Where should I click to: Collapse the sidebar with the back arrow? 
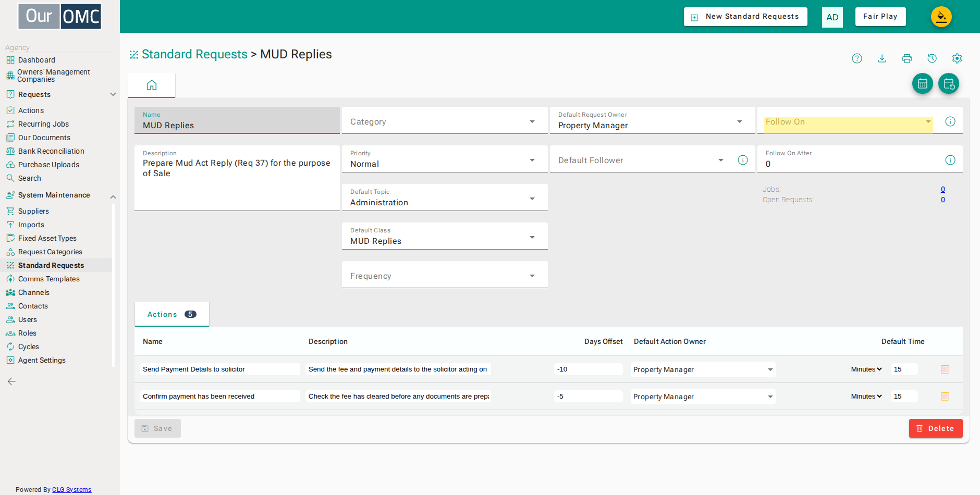[x=11, y=381]
